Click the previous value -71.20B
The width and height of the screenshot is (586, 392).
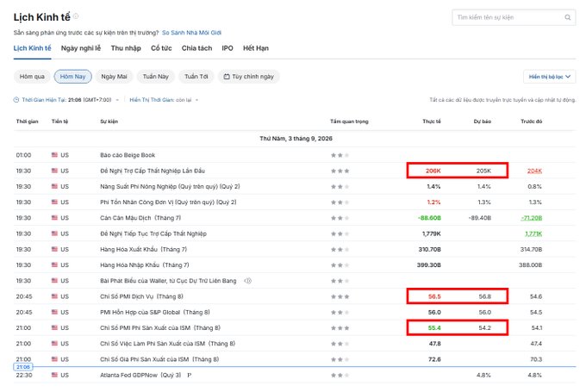532,218
